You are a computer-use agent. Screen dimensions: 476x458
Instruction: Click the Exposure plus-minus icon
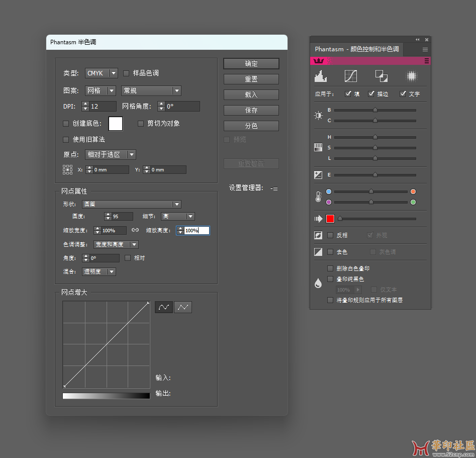(x=318, y=175)
